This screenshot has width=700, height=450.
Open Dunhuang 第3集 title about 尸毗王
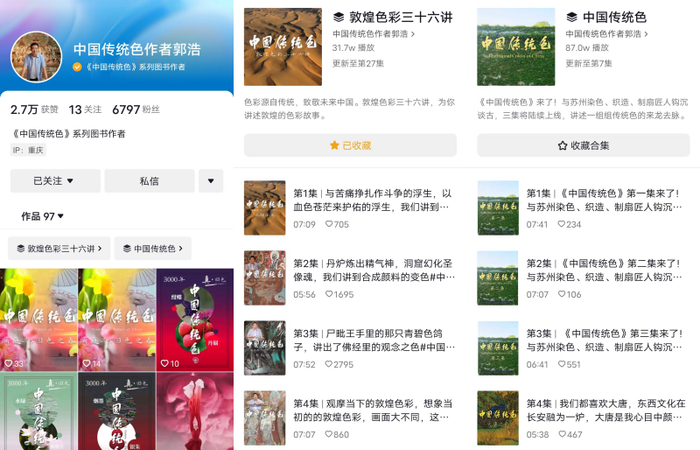(374, 340)
